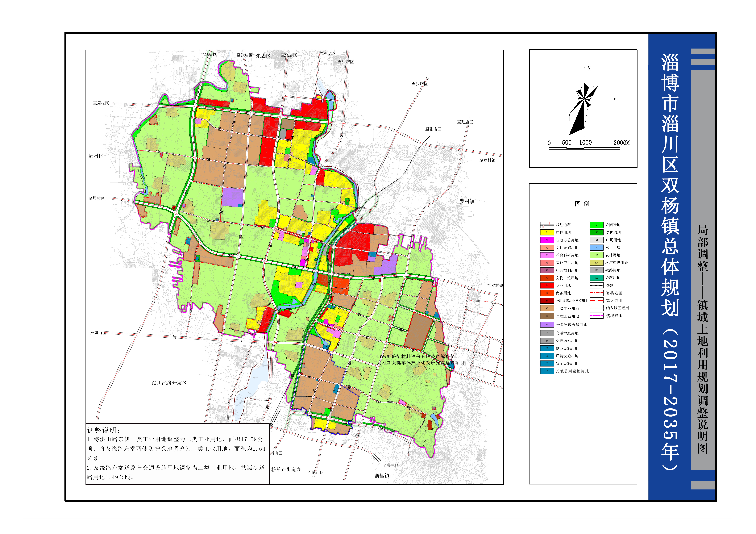
Task: Click the U3 安全设施用地 legend box
Action: point(547,363)
